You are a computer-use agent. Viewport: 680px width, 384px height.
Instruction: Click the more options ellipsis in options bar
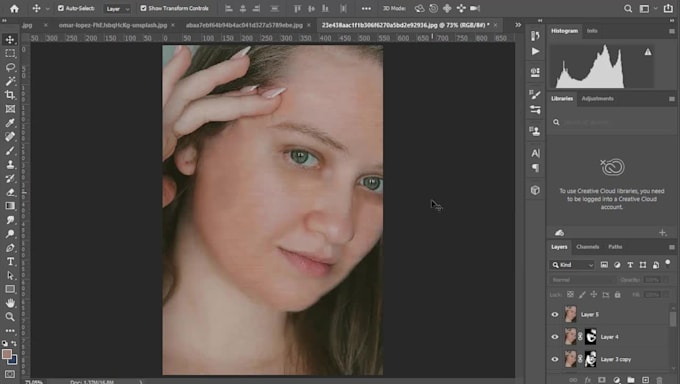(366, 8)
